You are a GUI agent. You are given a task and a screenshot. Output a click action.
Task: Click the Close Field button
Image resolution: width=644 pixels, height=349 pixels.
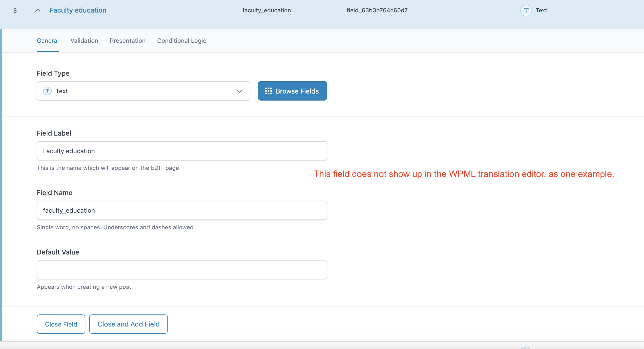pyautogui.click(x=61, y=324)
